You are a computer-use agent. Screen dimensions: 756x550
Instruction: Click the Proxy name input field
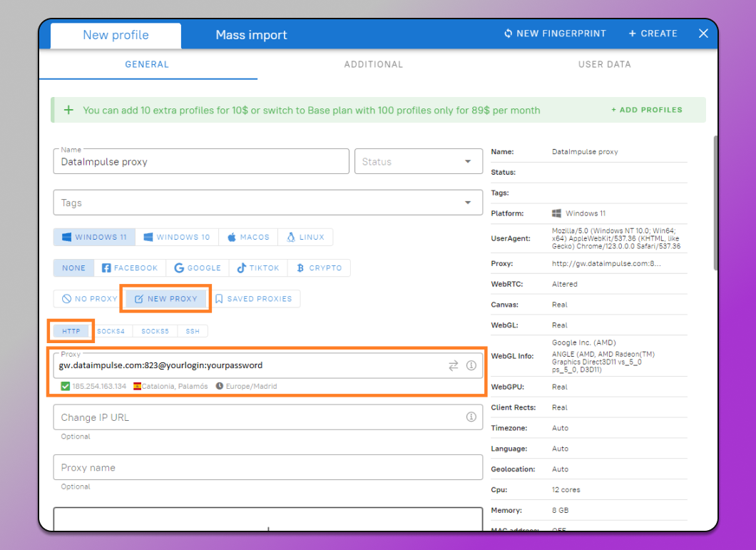click(x=268, y=467)
